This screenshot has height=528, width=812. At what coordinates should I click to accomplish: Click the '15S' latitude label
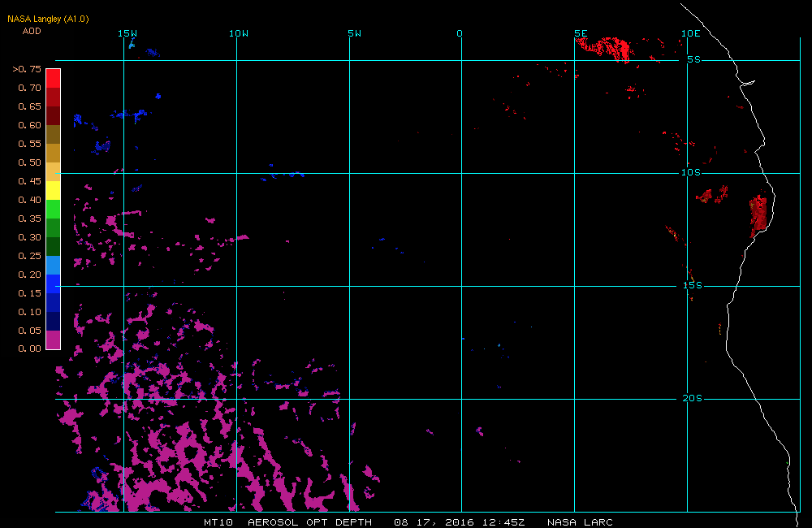pyautogui.click(x=693, y=285)
